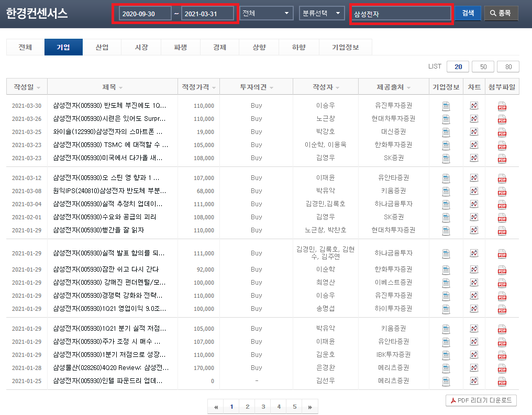Sort by 제공출처 column header

point(394,87)
